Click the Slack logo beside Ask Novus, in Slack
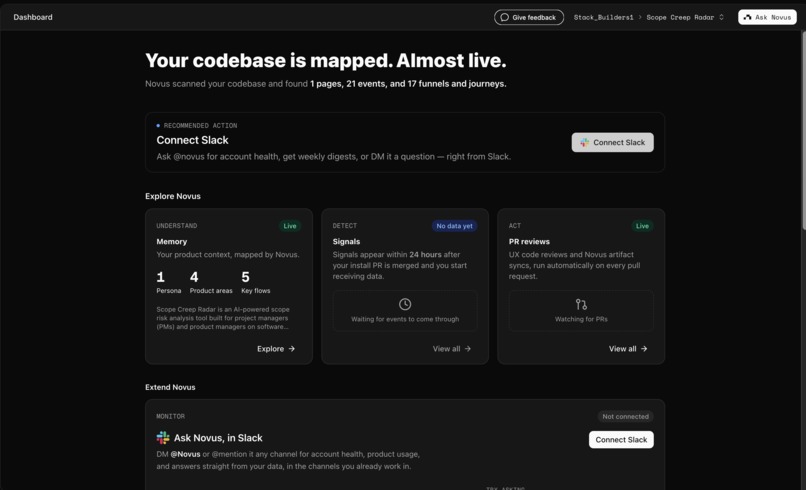The height and width of the screenshot is (490, 806). [163, 438]
